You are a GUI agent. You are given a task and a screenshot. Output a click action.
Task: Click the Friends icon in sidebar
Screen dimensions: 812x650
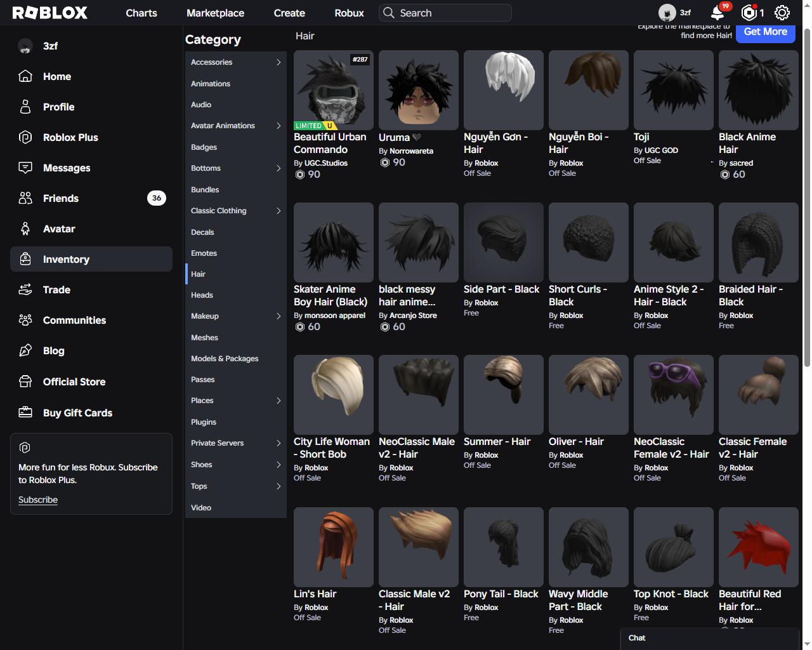pos(25,198)
